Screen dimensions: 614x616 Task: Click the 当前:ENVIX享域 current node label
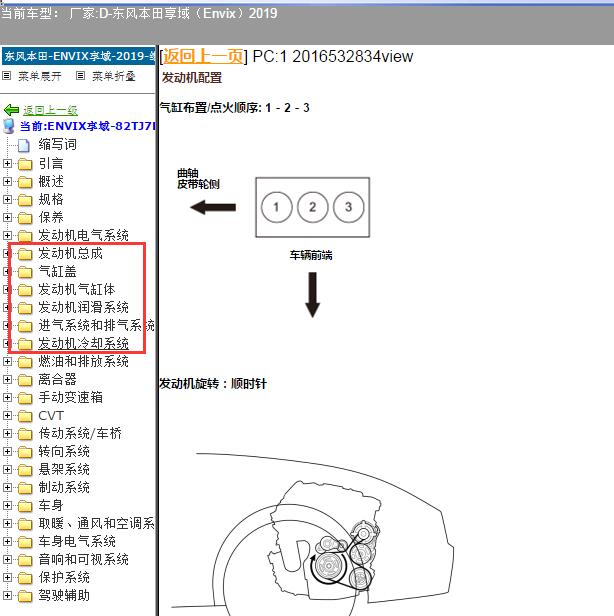88,126
